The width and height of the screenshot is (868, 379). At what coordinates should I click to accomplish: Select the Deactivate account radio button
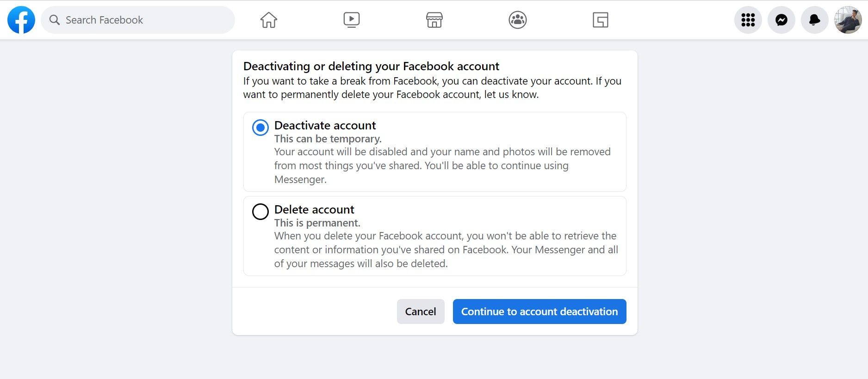[x=260, y=127]
